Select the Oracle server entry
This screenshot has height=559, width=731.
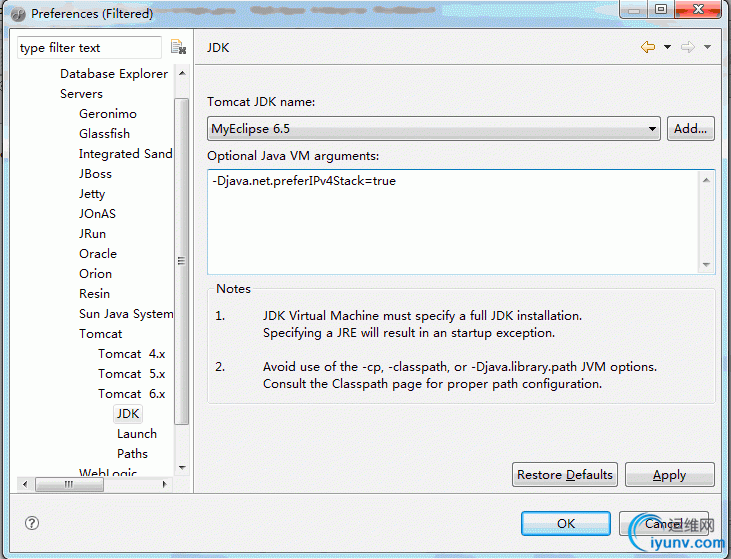point(98,254)
